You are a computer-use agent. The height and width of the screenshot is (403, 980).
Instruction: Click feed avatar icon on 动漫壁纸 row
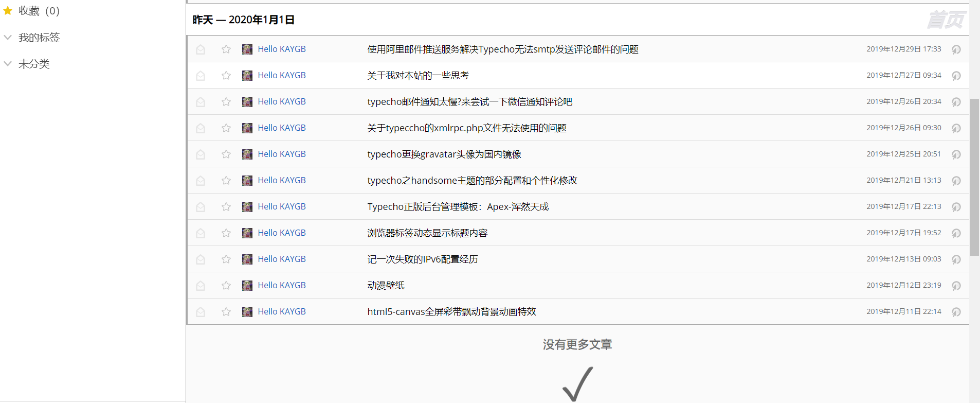point(247,285)
